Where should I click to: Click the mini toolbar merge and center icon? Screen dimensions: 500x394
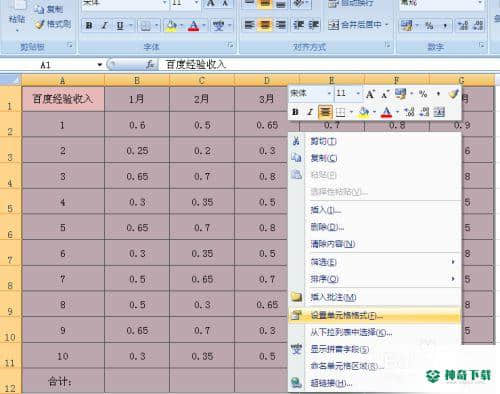coord(439,112)
